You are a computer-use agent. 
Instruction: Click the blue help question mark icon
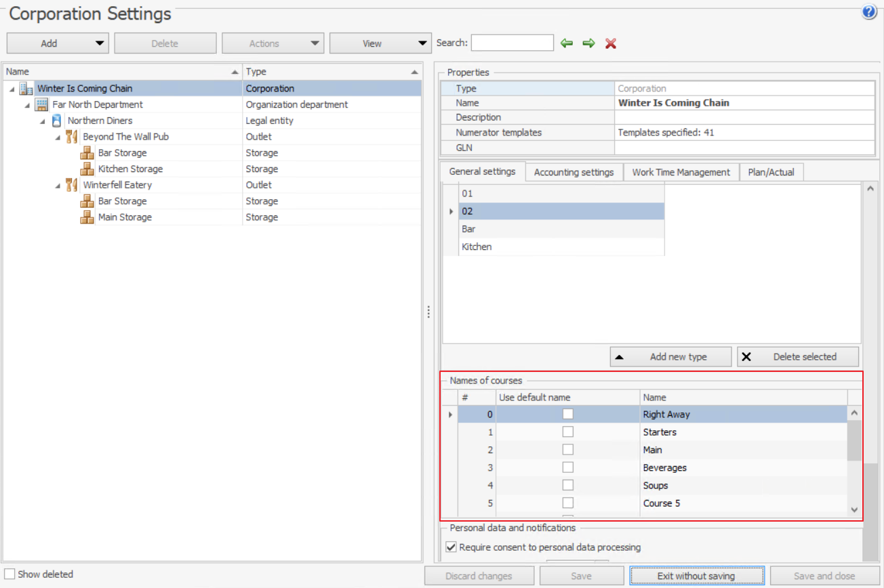[x=868, y=12]
